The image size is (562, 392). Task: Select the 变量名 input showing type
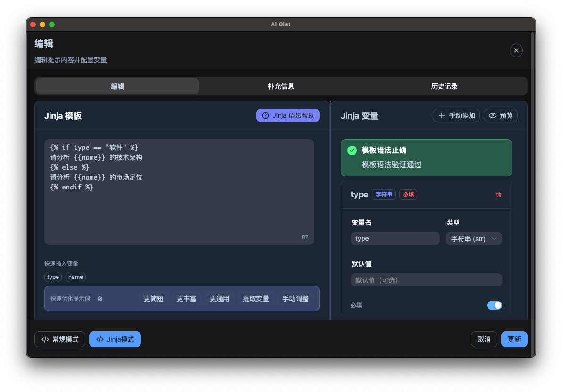(395, 238)
